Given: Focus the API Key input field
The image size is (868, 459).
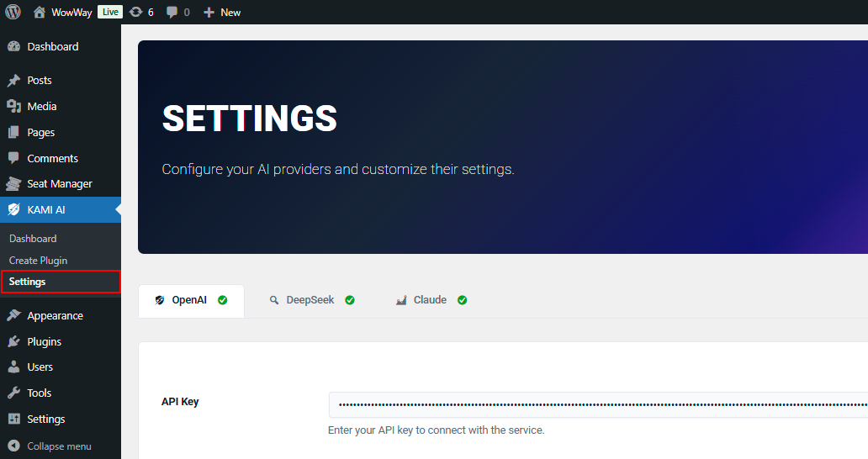Looking at the screenshot, I should point(598,405).
